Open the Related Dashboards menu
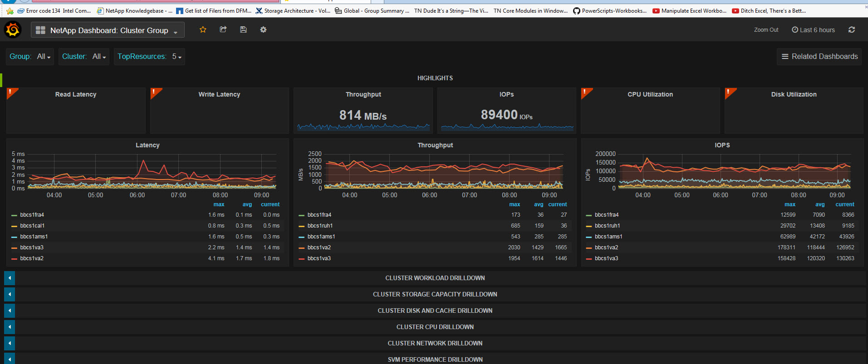Viewport: 868px width, 364px height. [819, 57]
